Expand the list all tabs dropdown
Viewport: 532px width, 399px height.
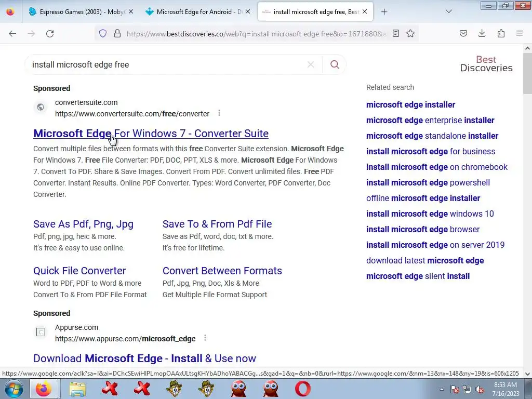coord(448,12)
